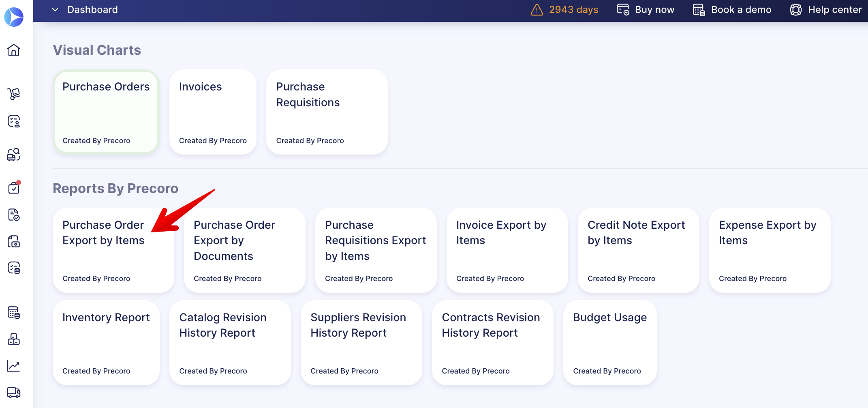Open the hand truck purchasing icon
The height and width of the screenshot is (408, 868).
click(14, 94)
